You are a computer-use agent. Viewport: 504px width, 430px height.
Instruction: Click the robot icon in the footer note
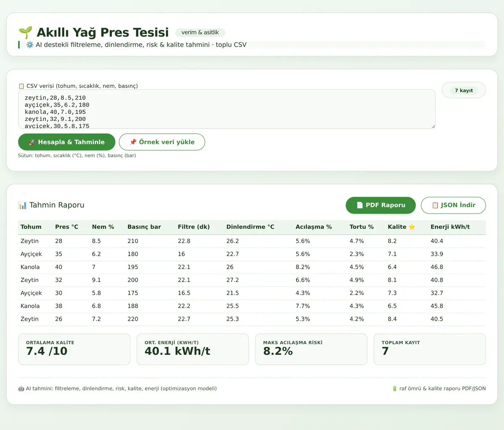21,388
